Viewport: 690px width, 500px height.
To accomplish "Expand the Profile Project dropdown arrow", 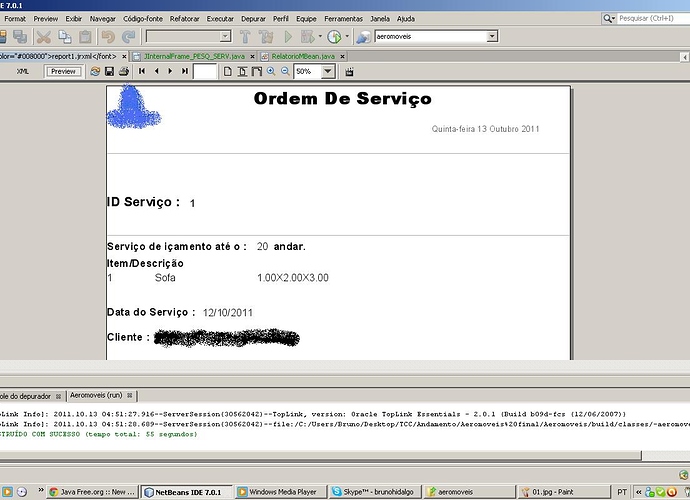I will 347,37.
